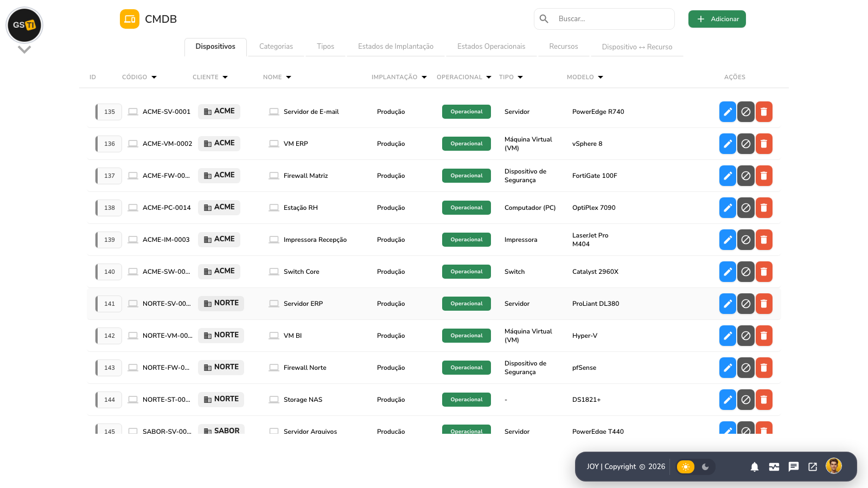The image size is (868, 488).
Task: Deactivate Servidor de E-mail device
Action: tap(746, 112)
